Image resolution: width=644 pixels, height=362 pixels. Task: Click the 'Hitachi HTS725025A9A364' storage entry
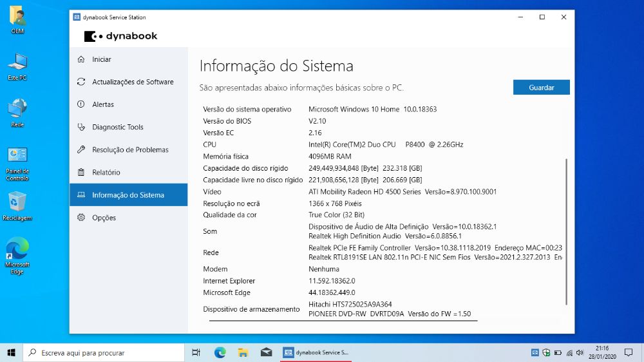click(x=350, y=305)
